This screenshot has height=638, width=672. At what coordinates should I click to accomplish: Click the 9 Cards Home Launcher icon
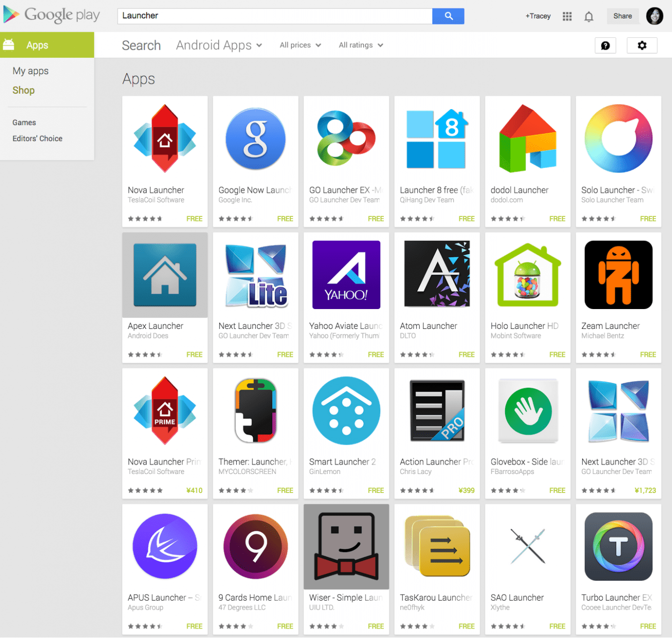[256, 546]
